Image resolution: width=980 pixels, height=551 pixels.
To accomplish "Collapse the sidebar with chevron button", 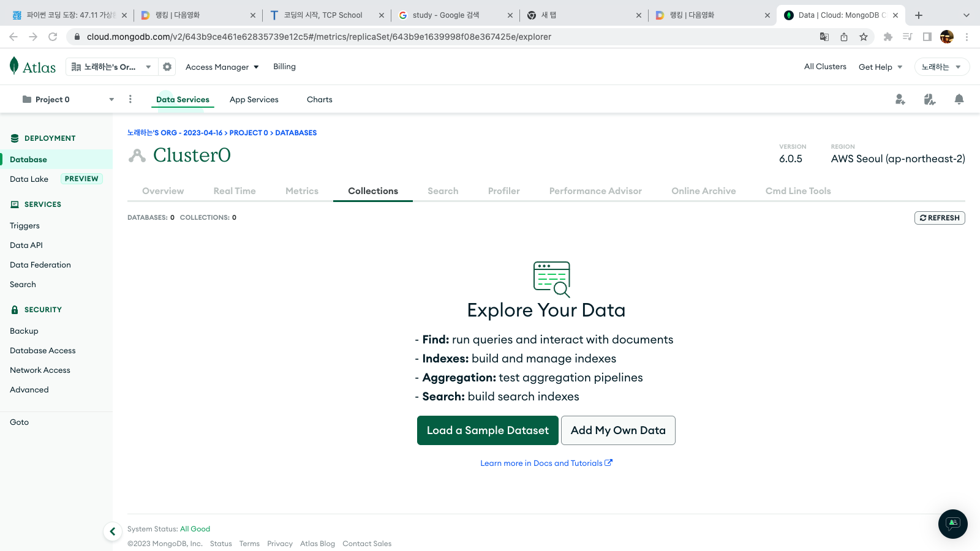I will point(112,531).
